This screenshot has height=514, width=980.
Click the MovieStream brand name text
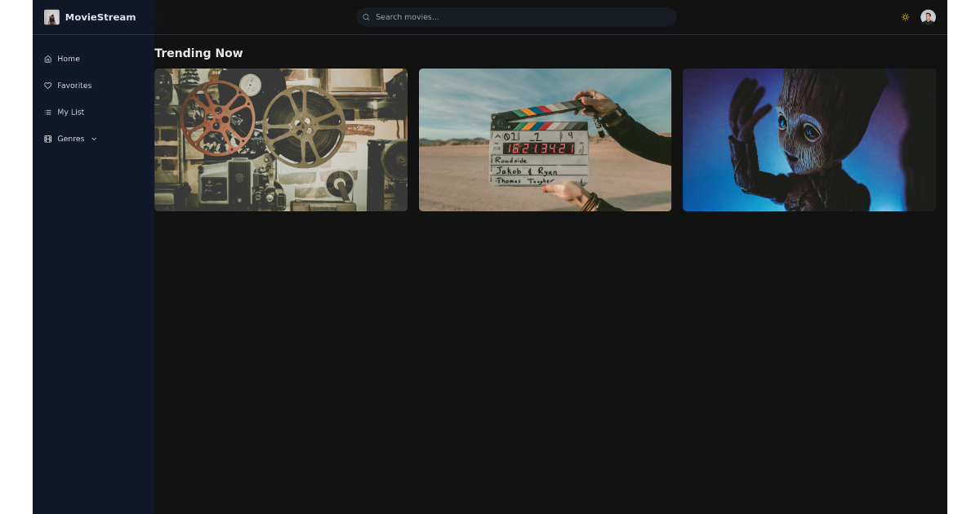click(x=100, y=16)
